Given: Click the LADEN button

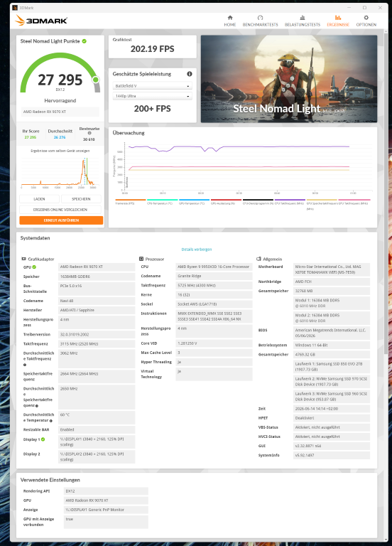Looking at the screenshot, I should click(39, 199).
